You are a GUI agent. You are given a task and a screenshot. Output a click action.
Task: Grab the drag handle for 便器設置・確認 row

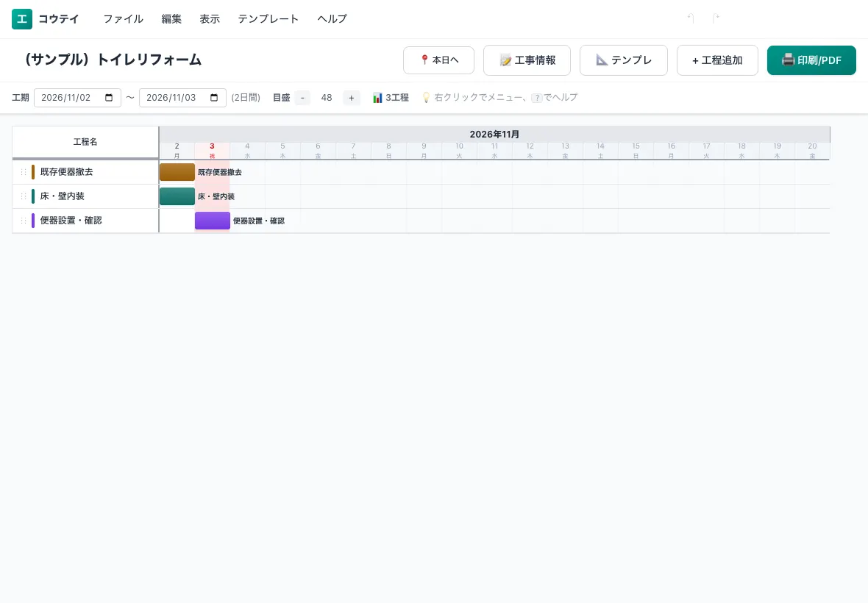tap(24, 221)
